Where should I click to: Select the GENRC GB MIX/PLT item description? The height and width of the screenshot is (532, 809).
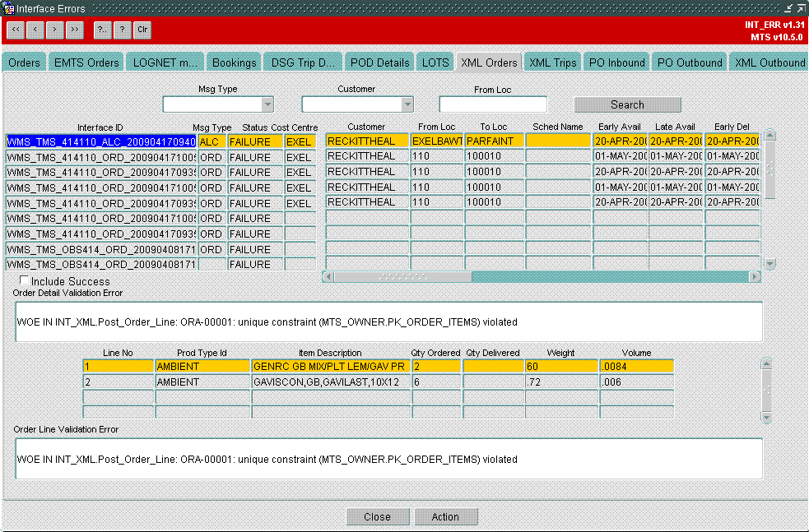(330, 367)
